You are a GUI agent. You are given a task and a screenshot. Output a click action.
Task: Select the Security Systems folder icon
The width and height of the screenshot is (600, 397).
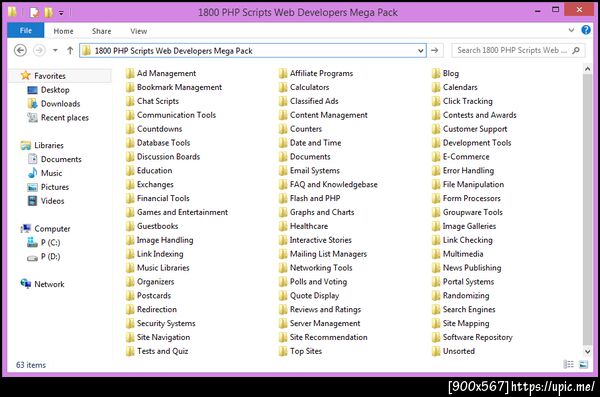click(130, 323)
